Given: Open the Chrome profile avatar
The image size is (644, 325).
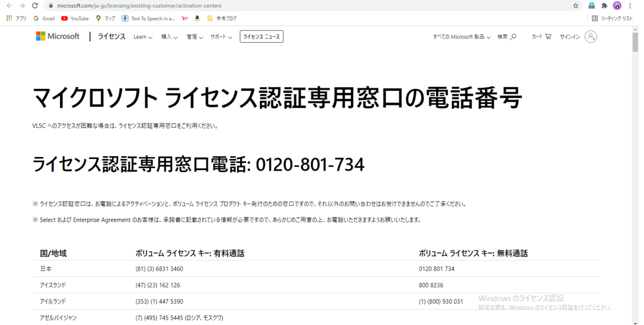Looking at the screenshot, I should tap(617, 6).
